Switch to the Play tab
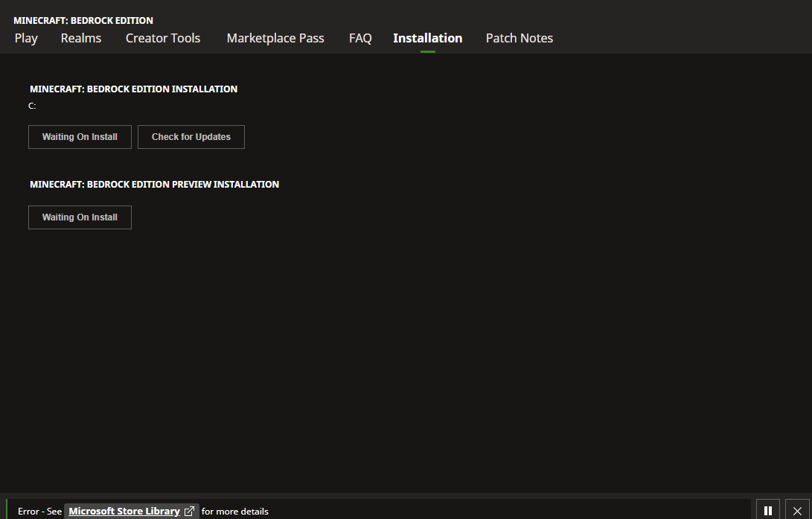812x519 pixels. 26,38
